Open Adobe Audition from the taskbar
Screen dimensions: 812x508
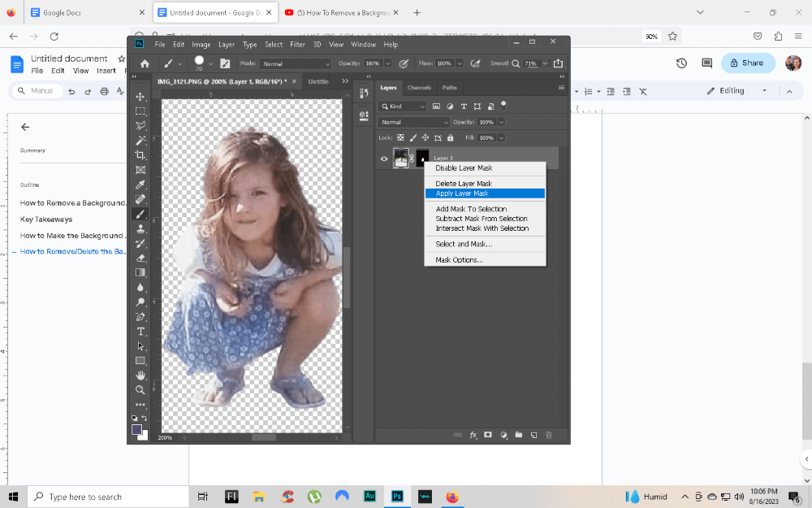(x=369, y=497)
